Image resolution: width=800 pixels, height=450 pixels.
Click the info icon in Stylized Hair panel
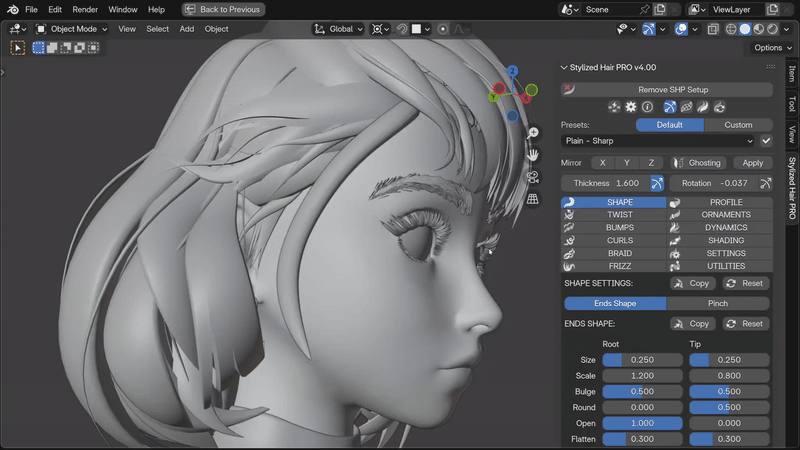click(647, 107)
